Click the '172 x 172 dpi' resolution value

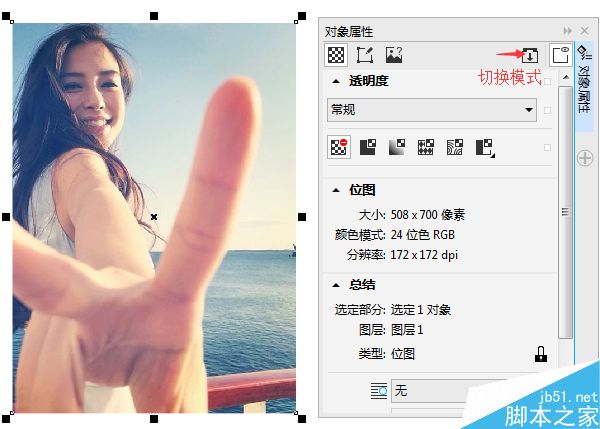coord(424,254)
